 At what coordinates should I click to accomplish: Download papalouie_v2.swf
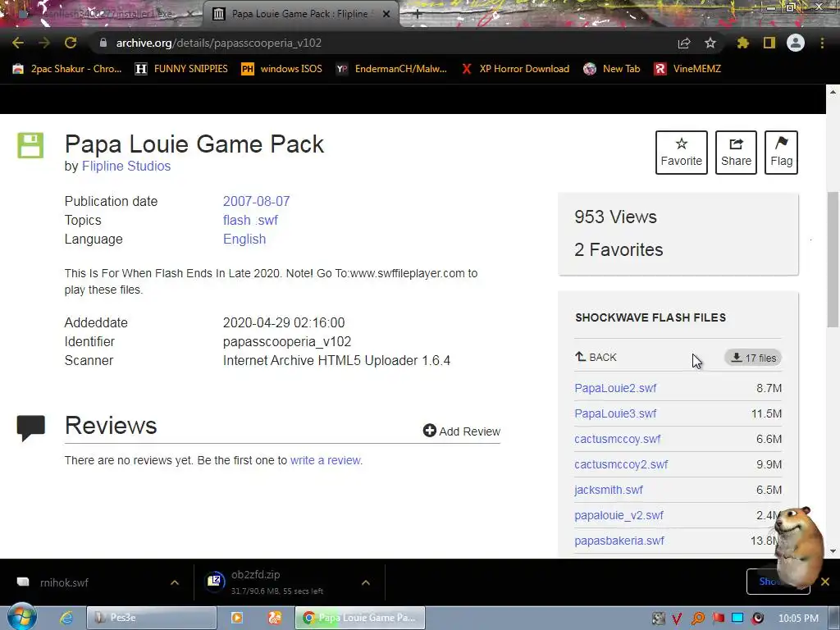[x=619, y=515]
